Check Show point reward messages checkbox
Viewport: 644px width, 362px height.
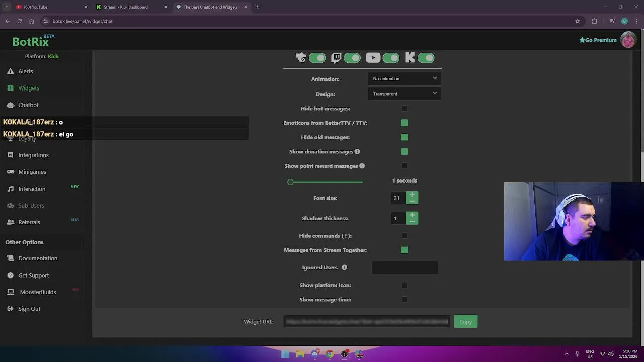tap(405, 166)
